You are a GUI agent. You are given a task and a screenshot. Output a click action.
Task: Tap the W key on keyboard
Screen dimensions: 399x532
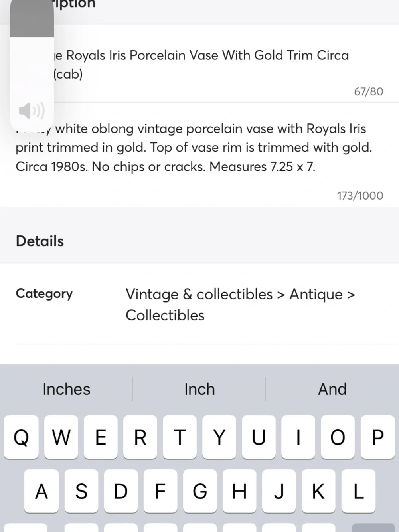[x=61, y=437]
